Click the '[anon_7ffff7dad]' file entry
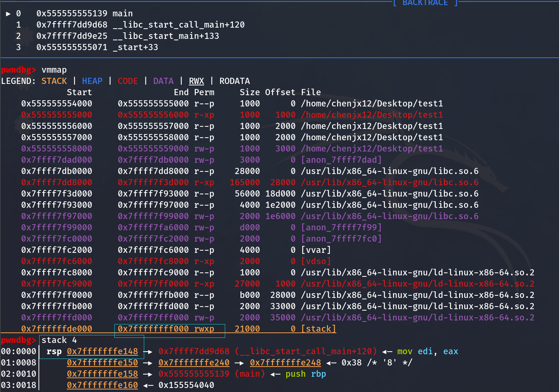Image resolution: width=559 pixels, height=392 pixels. [341, 160]
